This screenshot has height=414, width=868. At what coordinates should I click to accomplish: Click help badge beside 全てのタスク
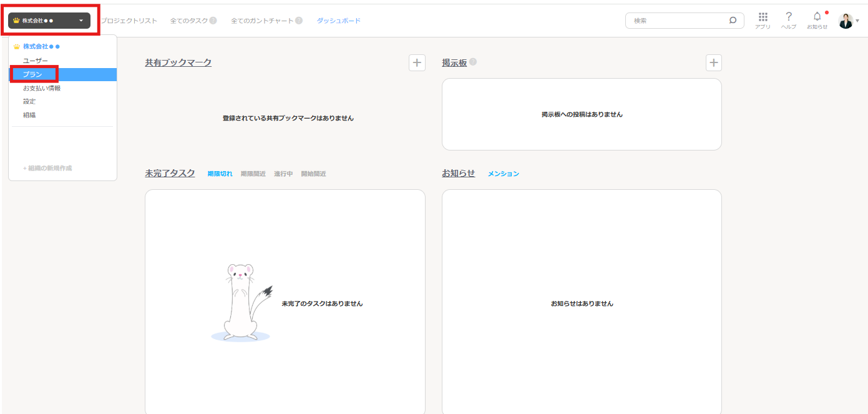(x=213, y=21)
